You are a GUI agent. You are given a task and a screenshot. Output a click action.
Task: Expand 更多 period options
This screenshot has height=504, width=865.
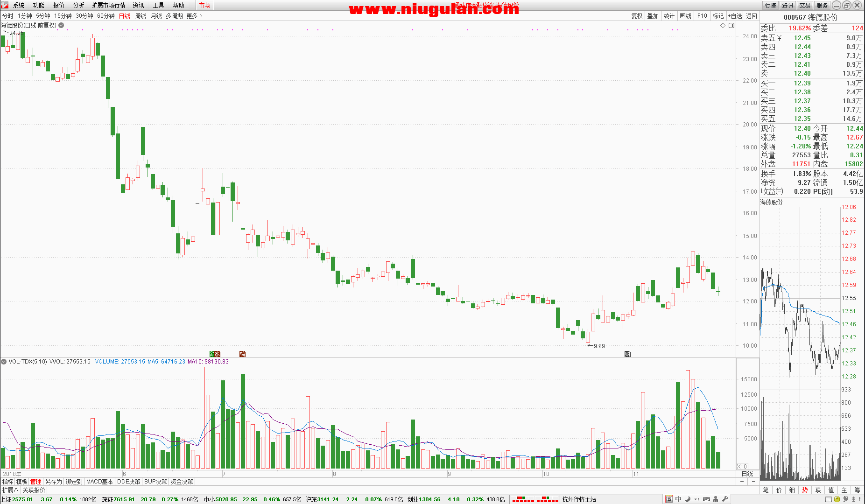pyautogui.click(x=194, y=16)
